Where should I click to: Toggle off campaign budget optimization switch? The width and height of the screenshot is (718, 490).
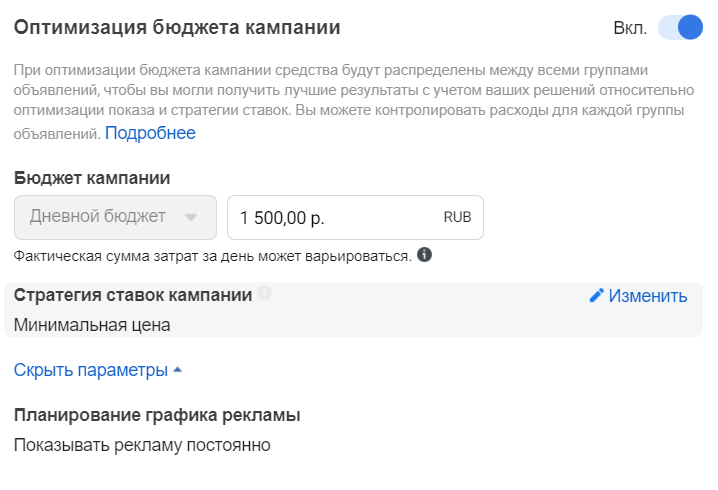(680, 27)
